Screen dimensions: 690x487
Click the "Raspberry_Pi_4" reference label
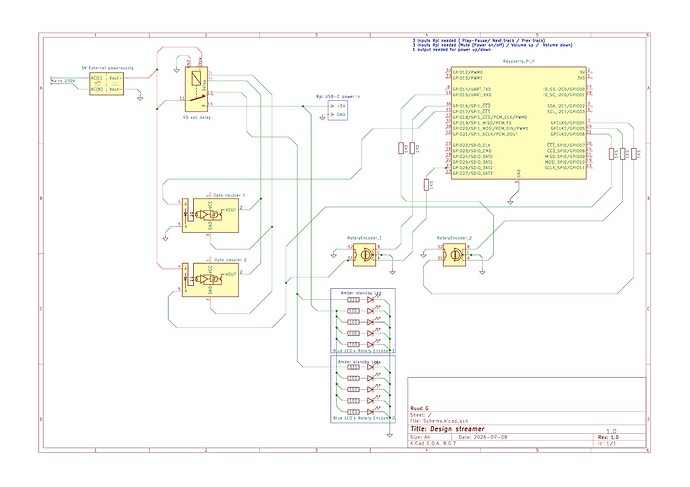coord(518,62)
